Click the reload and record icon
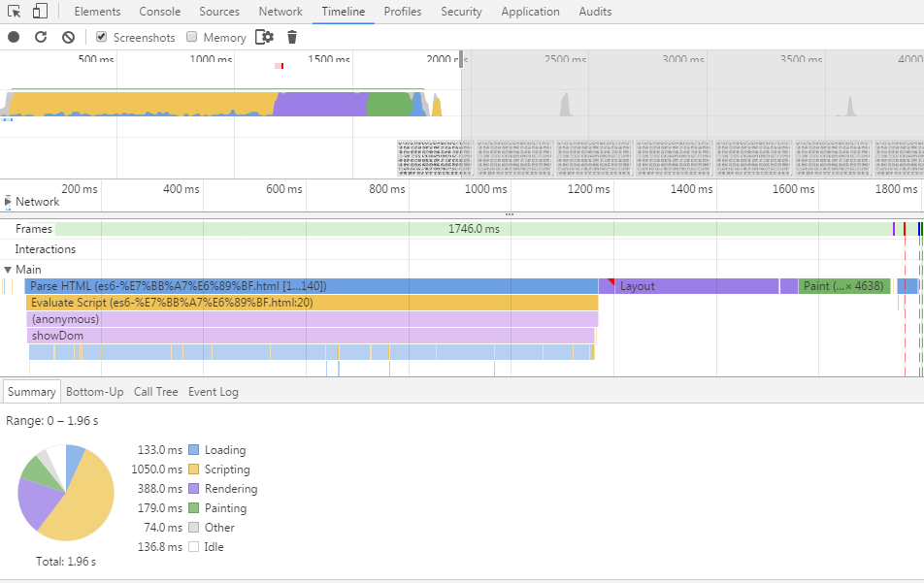Image resolution: width=924 pixels, height=583 pixels. click(x=41, y=37)
